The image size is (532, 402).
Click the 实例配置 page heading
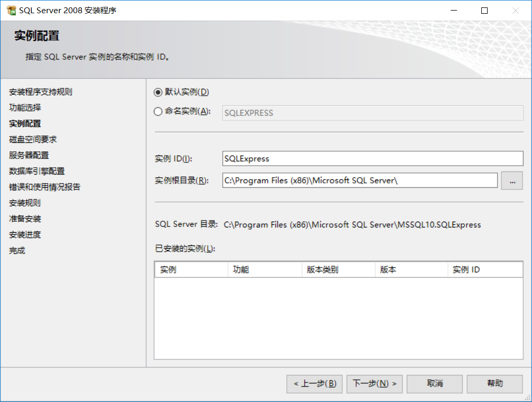(36, 35)
